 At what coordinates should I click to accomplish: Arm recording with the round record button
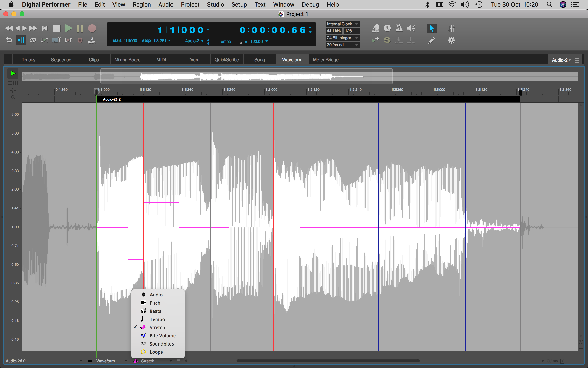tap(92, 28)
